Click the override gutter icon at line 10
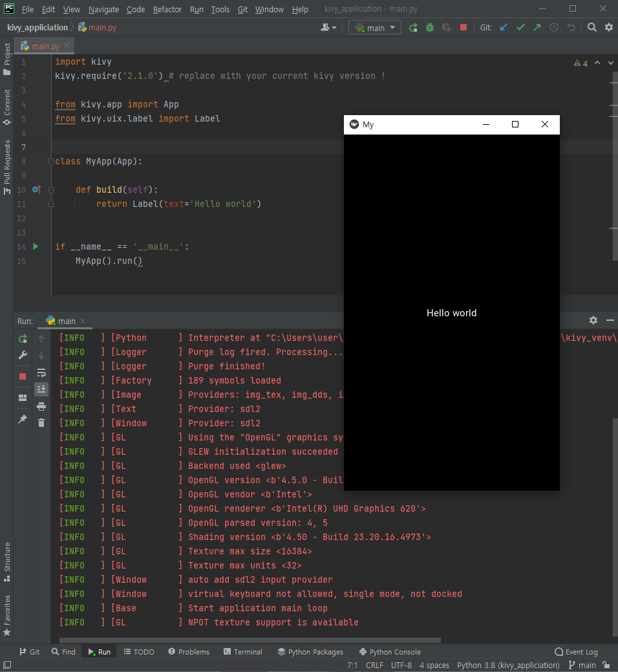Viewport: 618px width, 672px height. point(36,190)
